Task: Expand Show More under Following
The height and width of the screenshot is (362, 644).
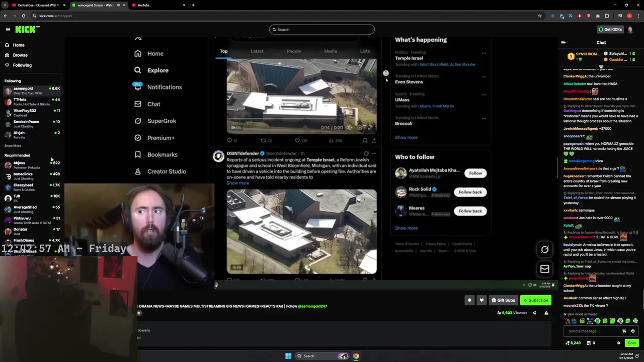Action: click(x=13, y=146)
